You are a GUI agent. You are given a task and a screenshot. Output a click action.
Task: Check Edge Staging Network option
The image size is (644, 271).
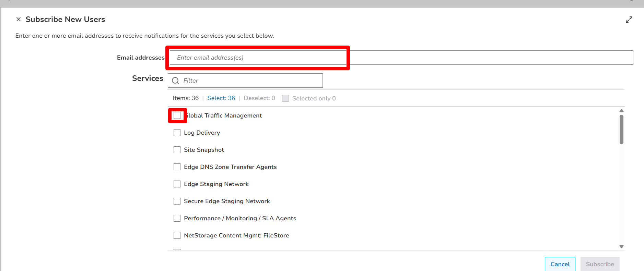coord(177,184)
